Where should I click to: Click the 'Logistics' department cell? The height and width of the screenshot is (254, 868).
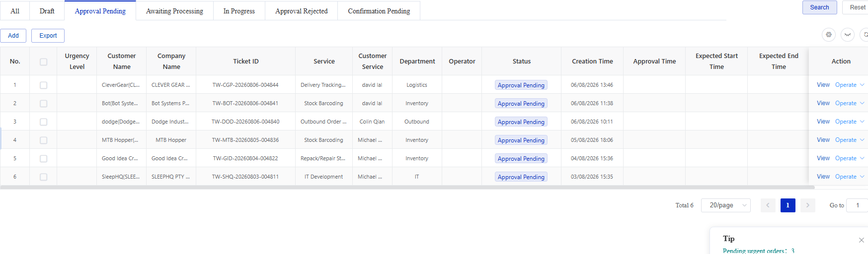point(417,85)
